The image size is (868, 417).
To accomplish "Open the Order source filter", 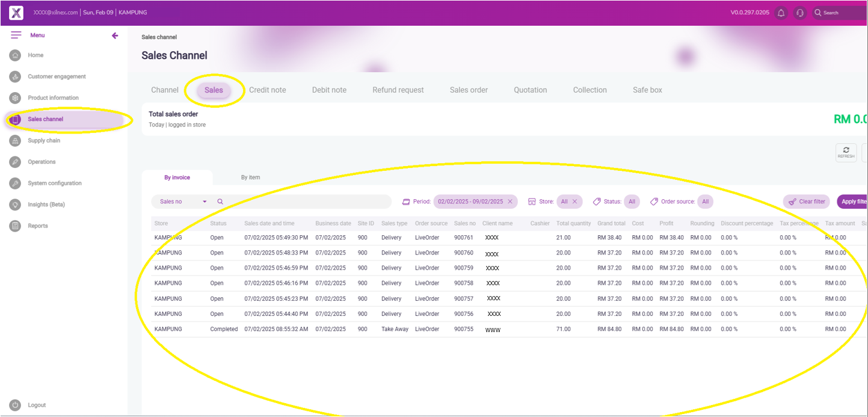I will pos(705,202).
